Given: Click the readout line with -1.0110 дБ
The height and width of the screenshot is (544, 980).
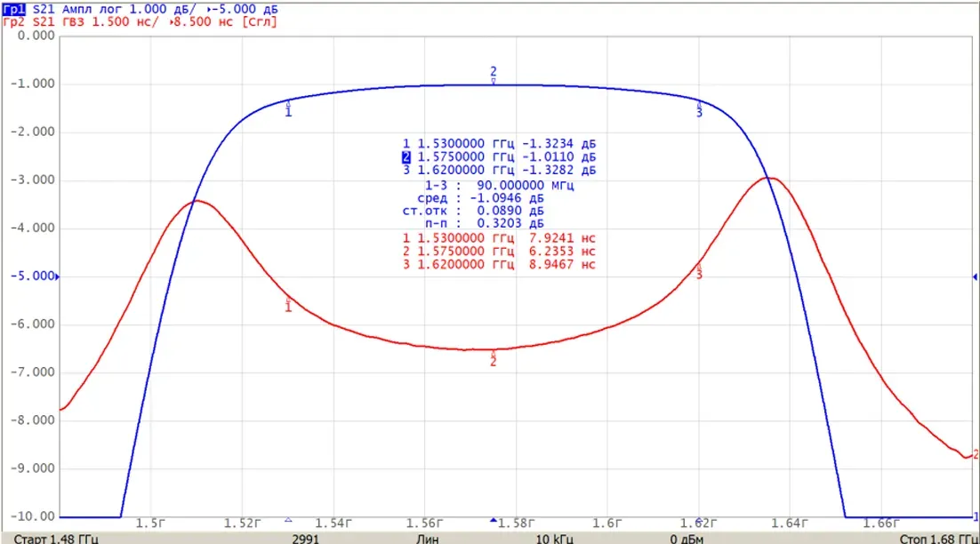Looking at the screenshot, I should click(499, 157).
